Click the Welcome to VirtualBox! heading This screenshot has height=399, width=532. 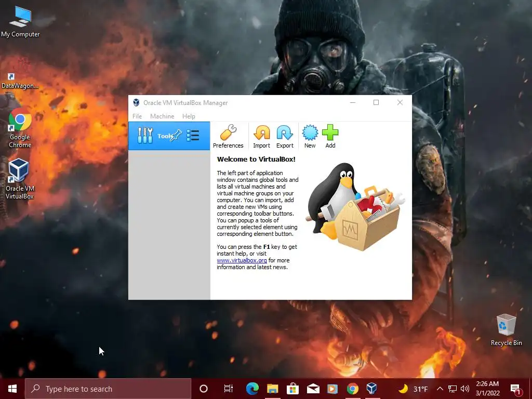click(256, 159)
